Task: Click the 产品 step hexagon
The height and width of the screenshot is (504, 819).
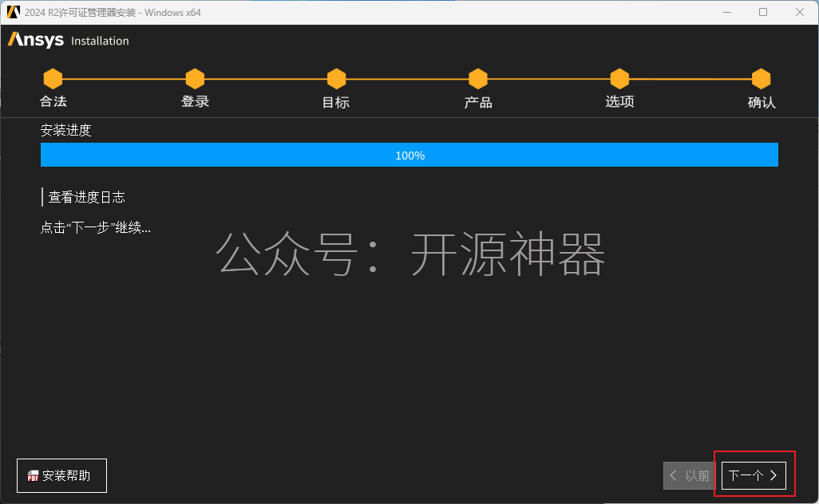Action: pos(478,79)
